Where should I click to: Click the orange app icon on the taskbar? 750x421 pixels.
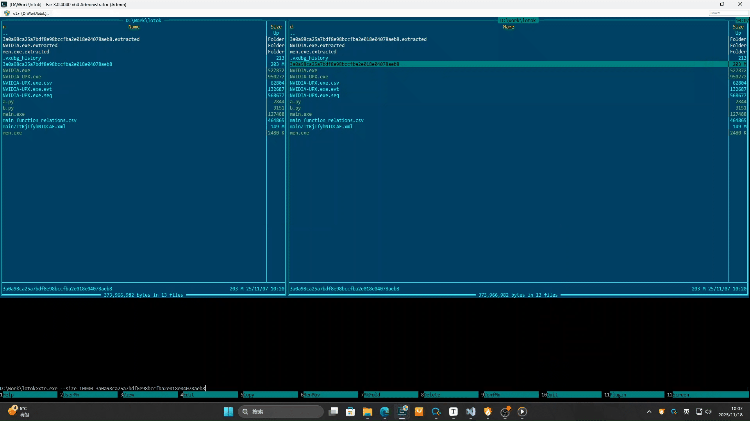point(419,411)
